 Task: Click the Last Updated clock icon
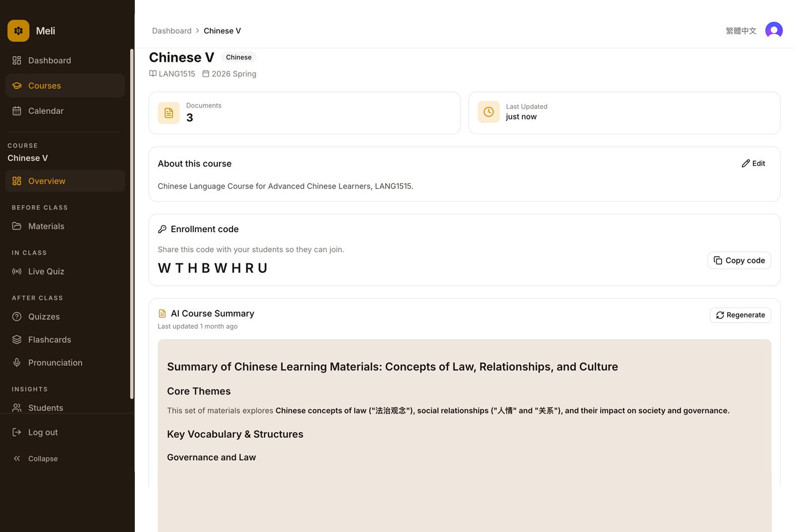coord(489,112)
